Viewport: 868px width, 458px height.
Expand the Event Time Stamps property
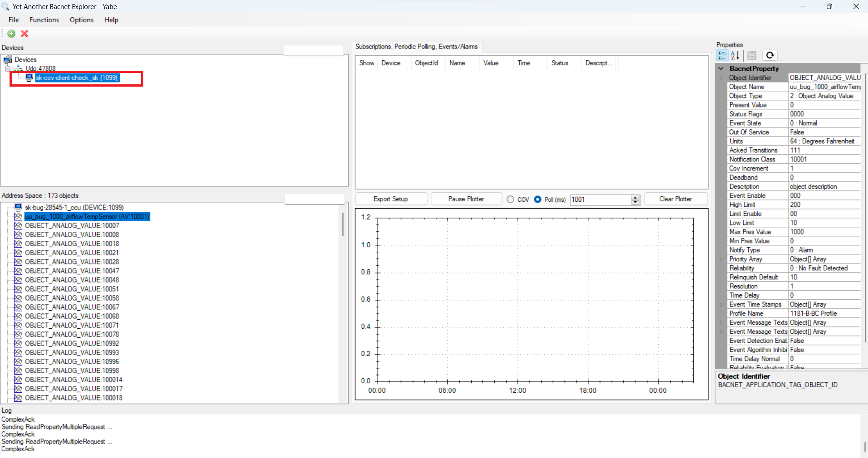click(721, 304)
